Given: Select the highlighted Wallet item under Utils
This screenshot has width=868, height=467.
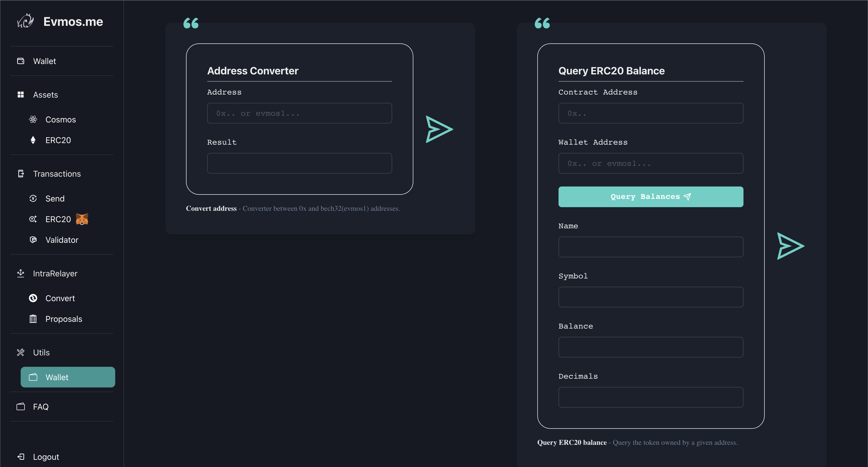Looking at the screenshot, I should click(x=68, y=377).
